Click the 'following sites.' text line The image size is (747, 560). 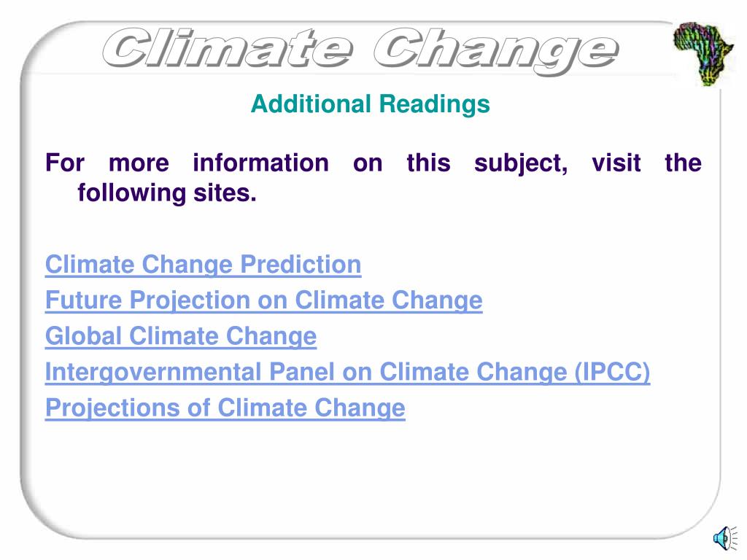pyautogui.click(x=167, y=192)
